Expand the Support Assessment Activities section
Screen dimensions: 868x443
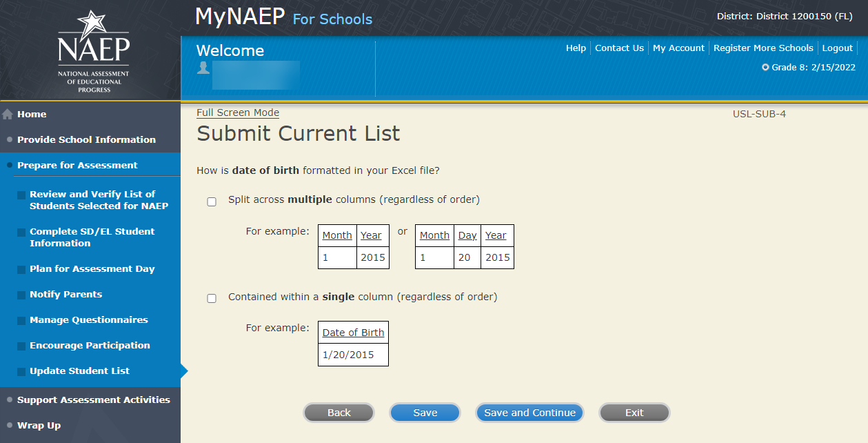93,400
